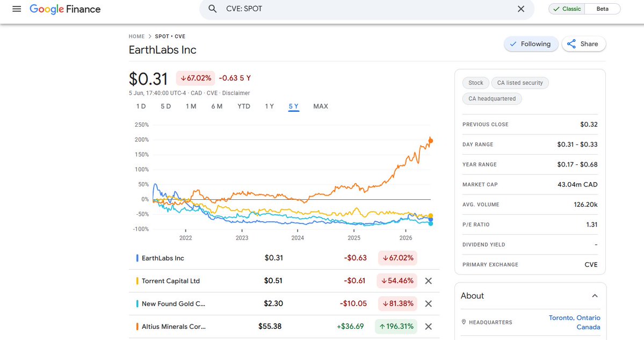Select the 1 M range tab
This screenshot has height=340, width=644.
[191, 106]
